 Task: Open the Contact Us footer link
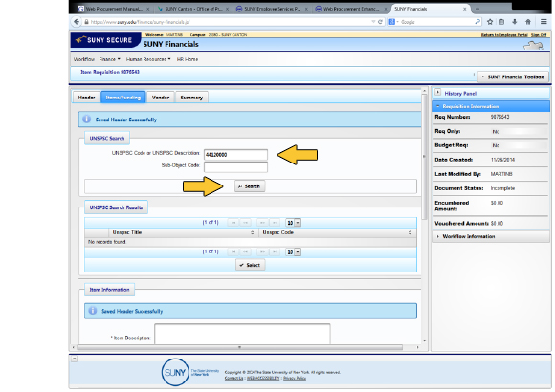click(233, 379)
